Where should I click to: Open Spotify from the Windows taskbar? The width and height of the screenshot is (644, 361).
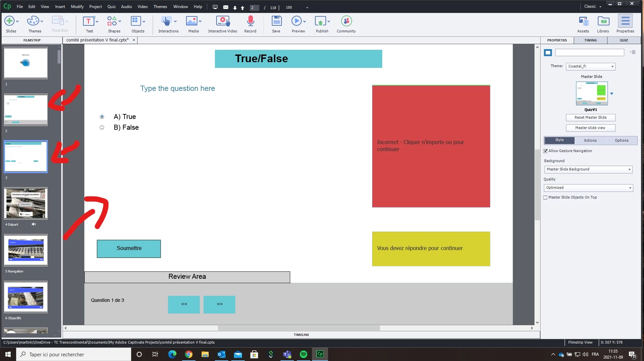304,354
